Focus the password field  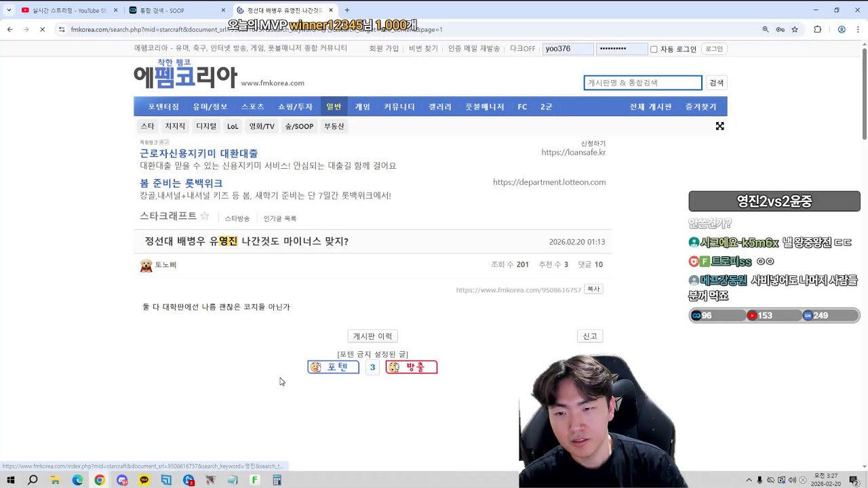coord(622,49)
